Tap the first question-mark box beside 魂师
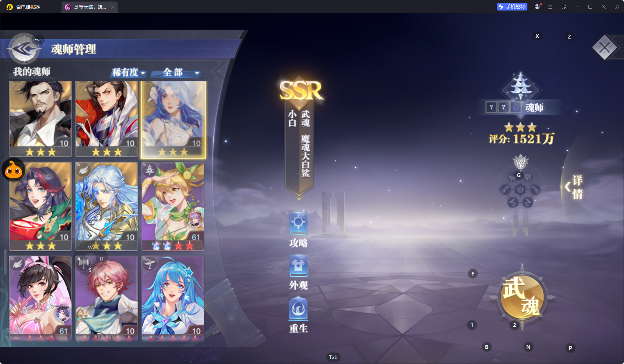Screen dimensions: 624x364 tap(491, 107)
